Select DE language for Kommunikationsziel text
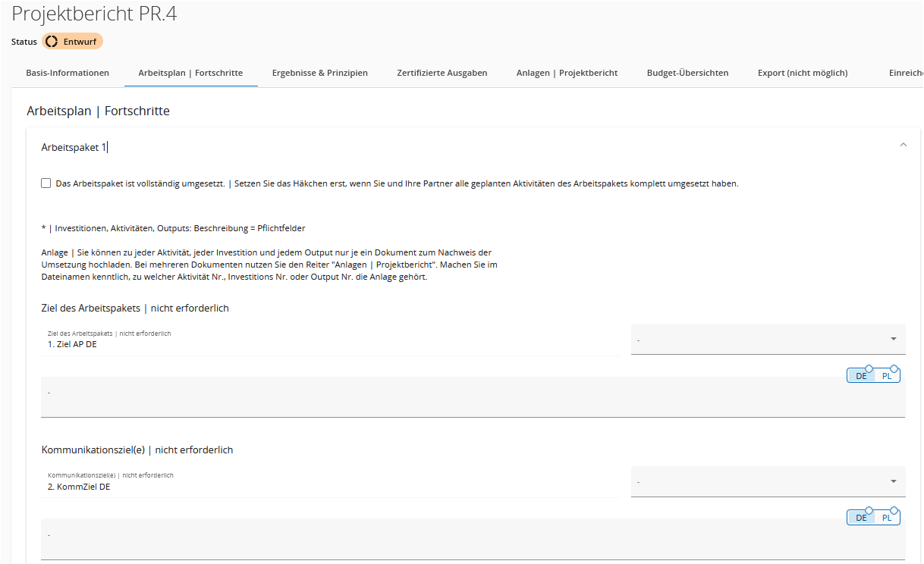Screen dimensions: 924x564 click(x=861, y=518)
